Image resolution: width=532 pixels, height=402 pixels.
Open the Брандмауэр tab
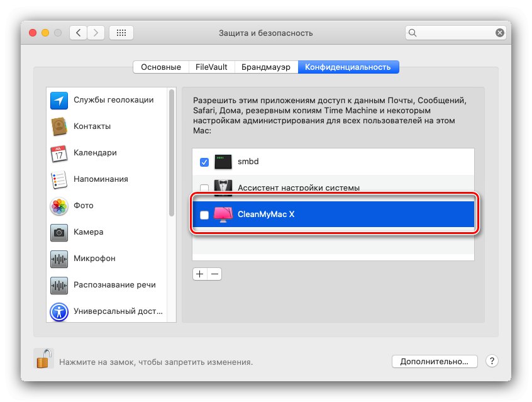tap(266, 66)
